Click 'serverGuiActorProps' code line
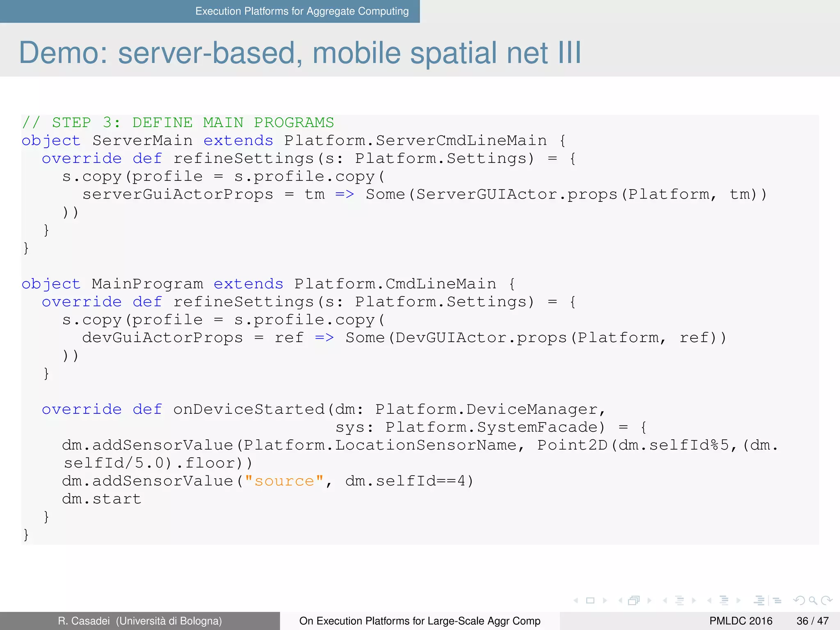 pos(425,194)
